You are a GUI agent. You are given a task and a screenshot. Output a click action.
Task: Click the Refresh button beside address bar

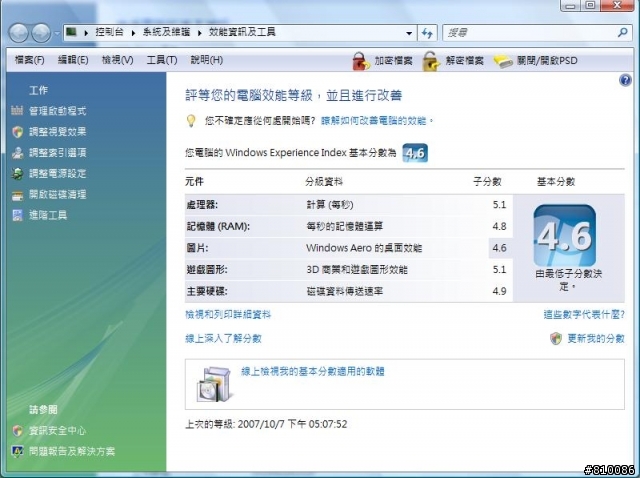click(x=427, y=33)
